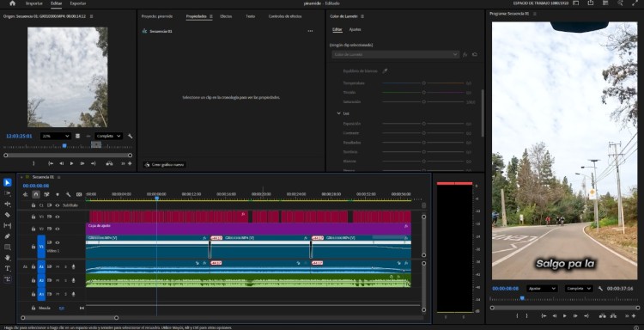This screenshot has height=330, width=644.
Task: Adjust the Saturación slider
Action: tap(423, 102)
